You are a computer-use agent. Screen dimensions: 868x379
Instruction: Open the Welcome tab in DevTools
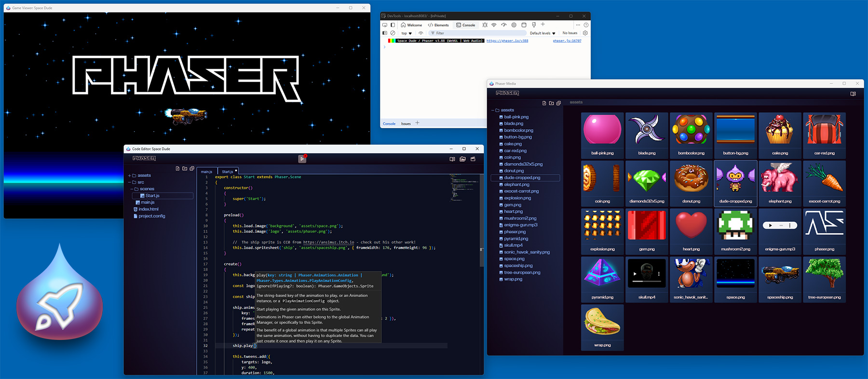(x=411, y=25)
